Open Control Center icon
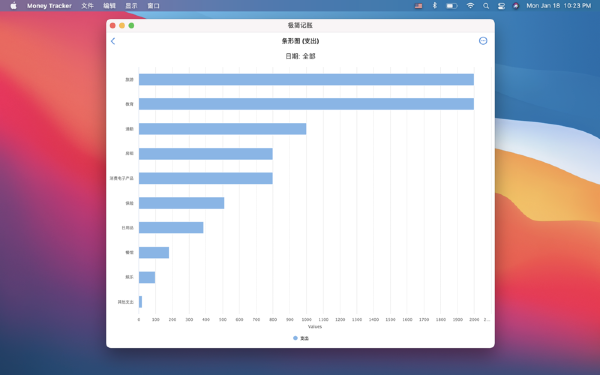The image size is (600, 375). (501, 6)
